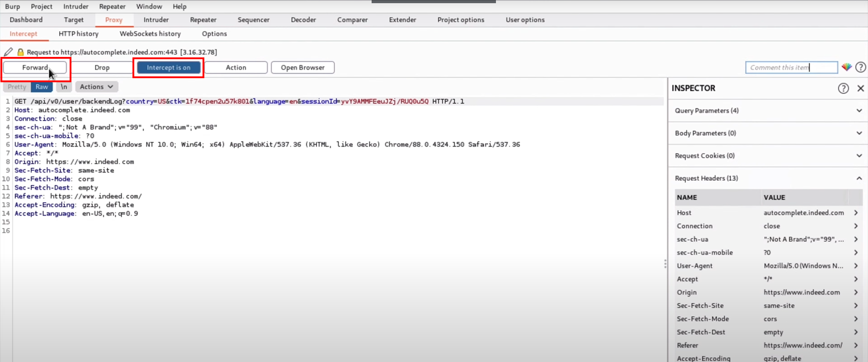The width and height of the screenshot is (868, 362).
Task: Forward the intercepted request
Action: (x=35, y=67)
